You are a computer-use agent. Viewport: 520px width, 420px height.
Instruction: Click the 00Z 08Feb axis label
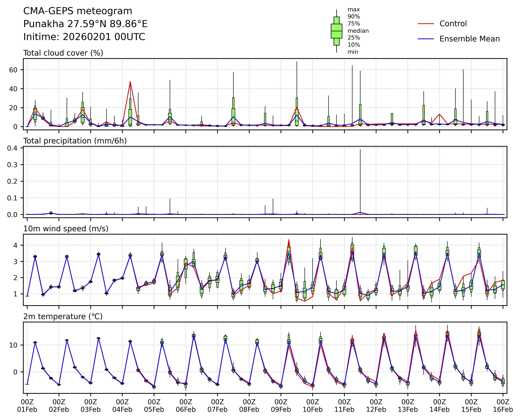(x=249, y=406)
